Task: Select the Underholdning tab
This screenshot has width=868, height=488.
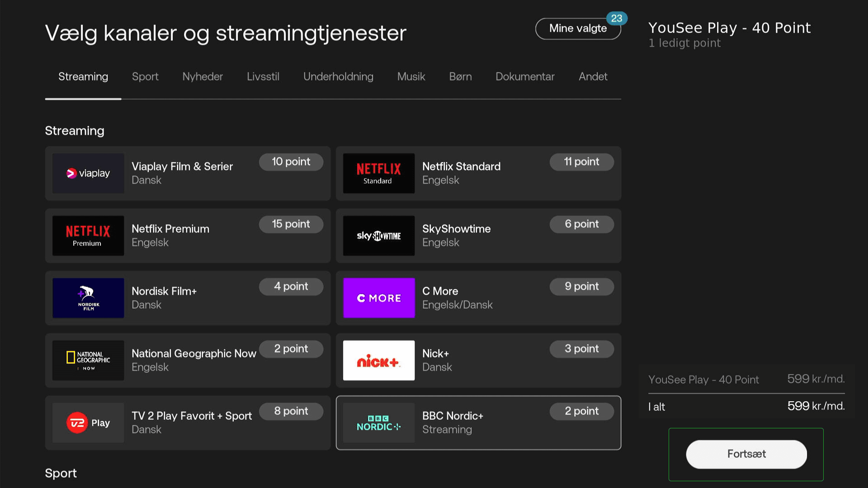Action: pos(338,77)
